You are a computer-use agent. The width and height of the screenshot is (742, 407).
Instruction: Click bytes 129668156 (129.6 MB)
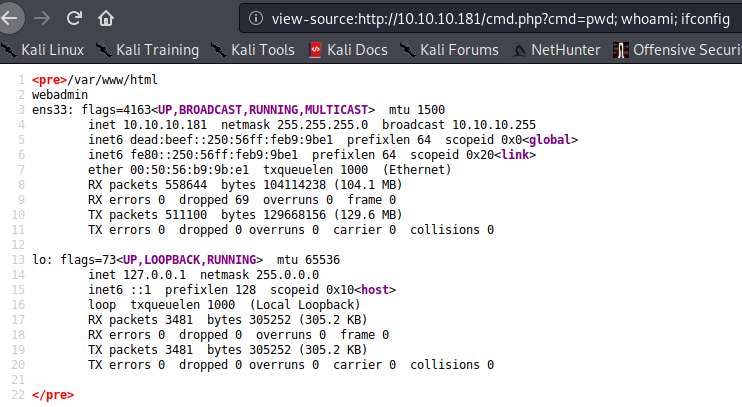coord(312,215)
